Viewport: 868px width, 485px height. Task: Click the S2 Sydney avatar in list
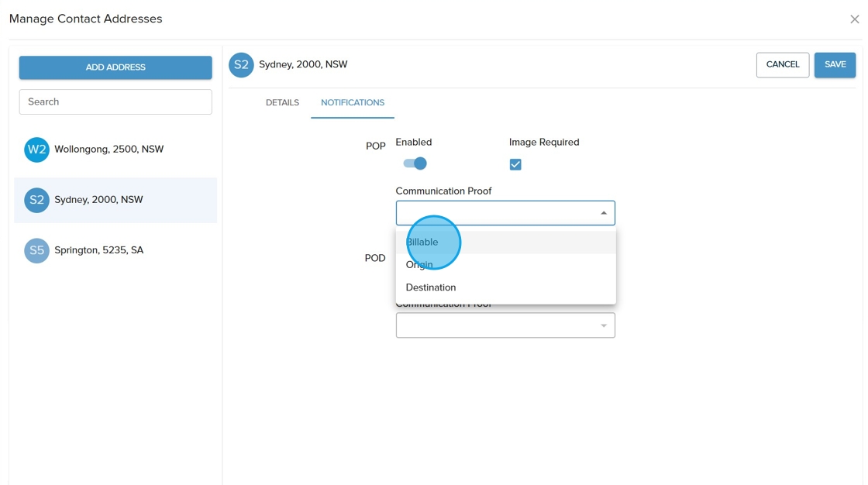click(x=36, y=200)
